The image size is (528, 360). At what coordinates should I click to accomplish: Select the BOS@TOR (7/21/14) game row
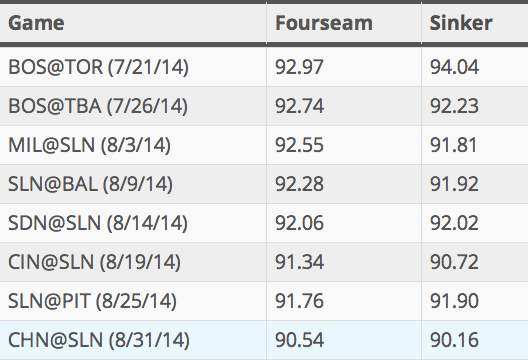click(264, 67)
